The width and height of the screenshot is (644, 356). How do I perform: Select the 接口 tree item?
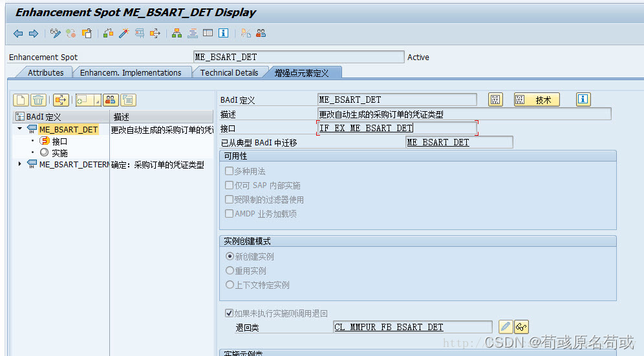(59, 141)
